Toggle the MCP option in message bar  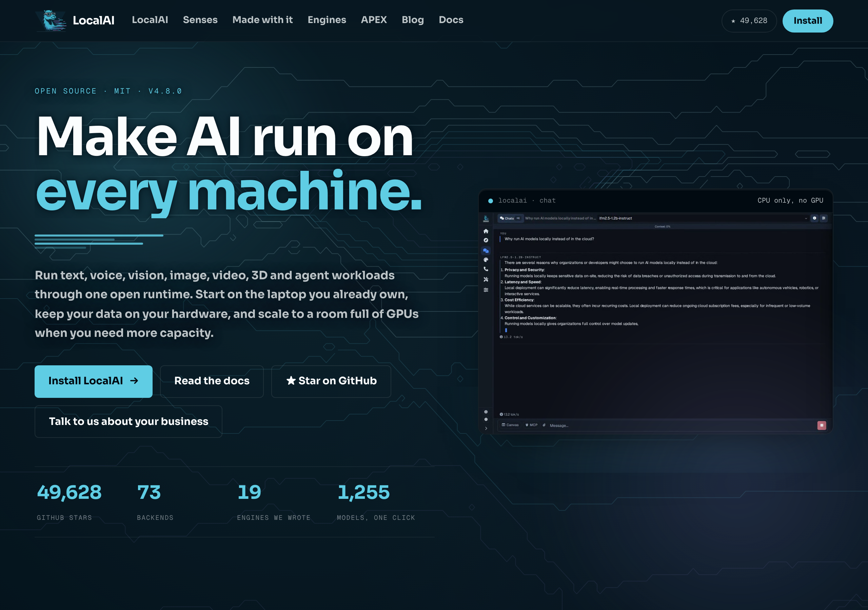pos(531,425)
